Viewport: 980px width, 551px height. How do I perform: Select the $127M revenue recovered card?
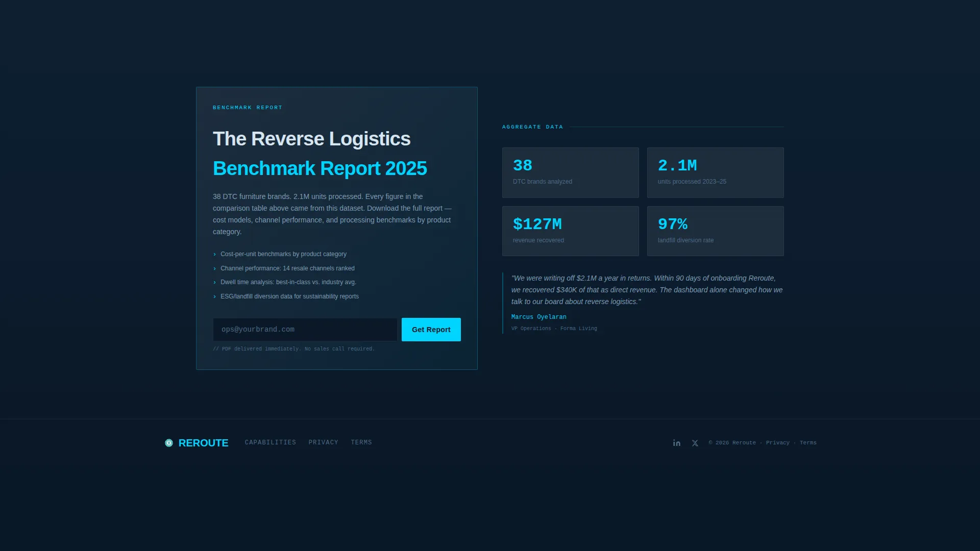[570, 231]
